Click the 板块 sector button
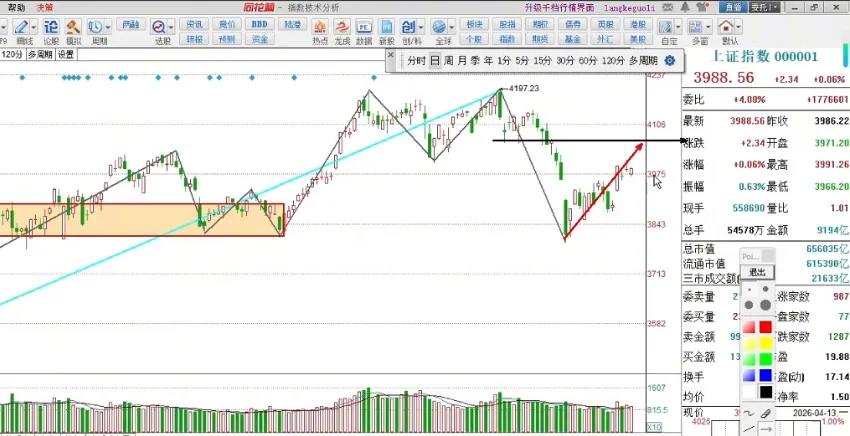This screenshot has width=850, height=436. 474,24
